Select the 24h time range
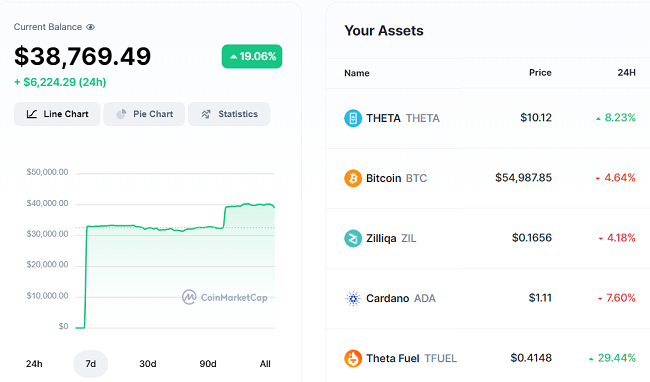Viewport: 650px width, 382px height. click(34, 364)
